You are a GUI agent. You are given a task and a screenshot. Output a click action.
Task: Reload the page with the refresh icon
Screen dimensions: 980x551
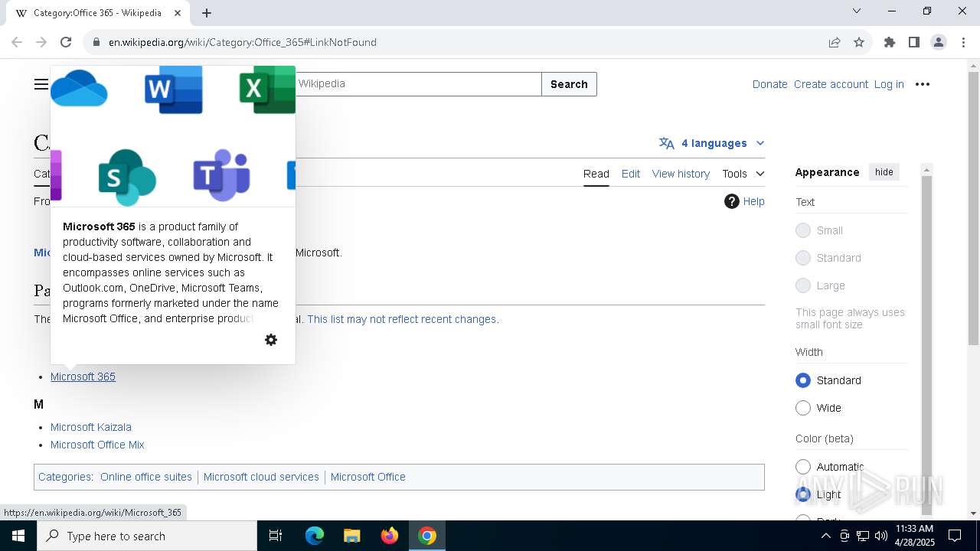coord(66,42)
